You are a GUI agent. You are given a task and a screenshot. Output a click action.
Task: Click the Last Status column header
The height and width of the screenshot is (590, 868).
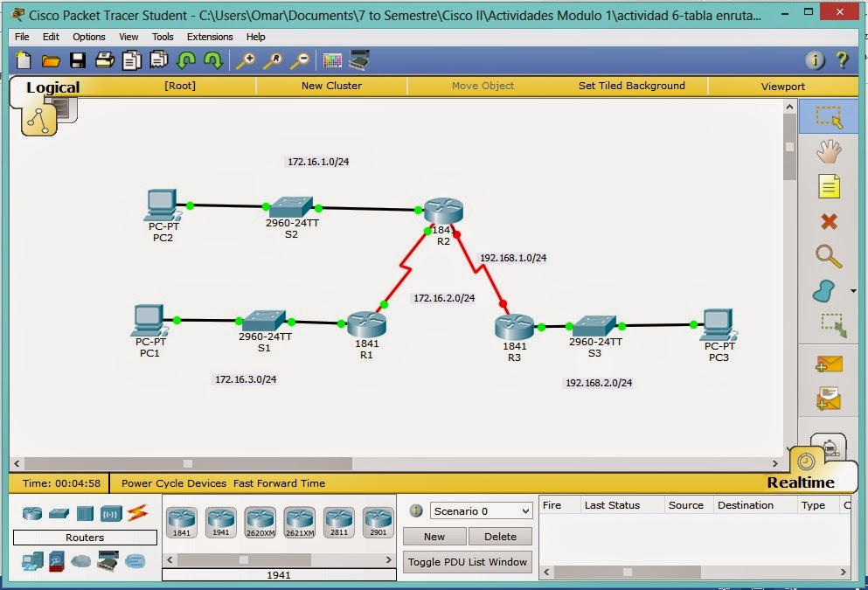[612, 505]
